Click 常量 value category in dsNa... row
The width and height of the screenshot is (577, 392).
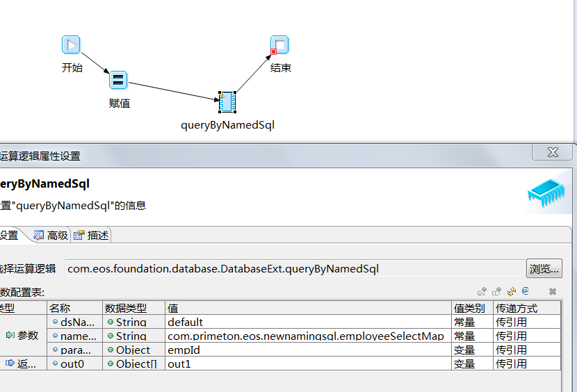473,322
